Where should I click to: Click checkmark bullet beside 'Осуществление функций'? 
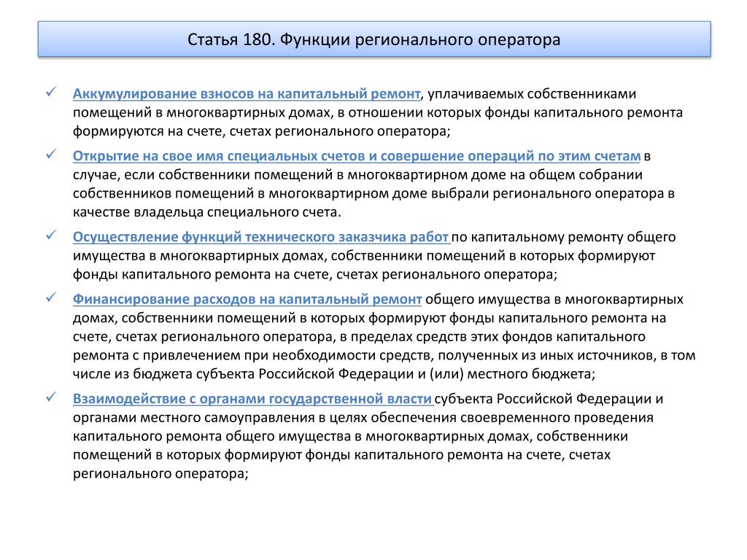tap(51, 236)
